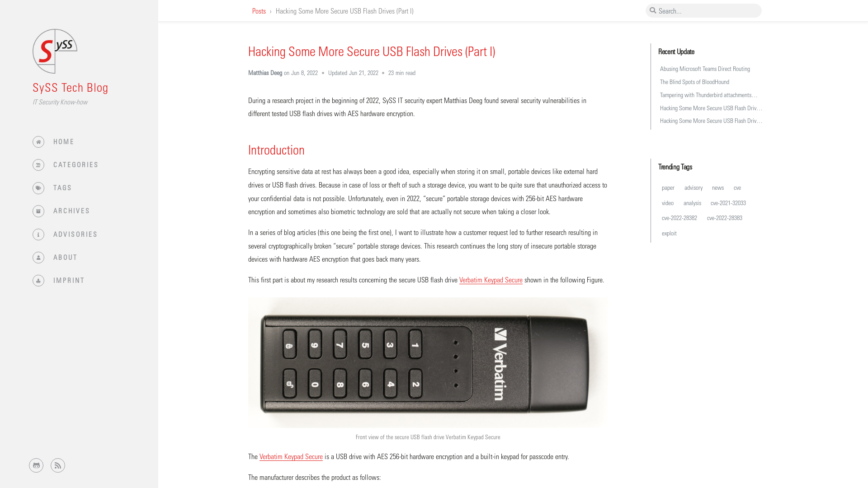Click the GitHub icon in sidebar

[36, 465]
